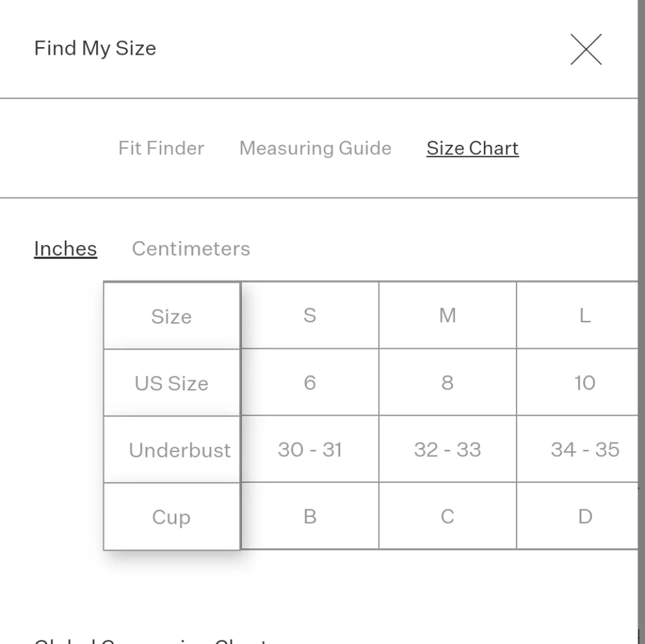645x644 pixels.
Task: Click the 30 - 31 underbust cell
Action: 310,449
